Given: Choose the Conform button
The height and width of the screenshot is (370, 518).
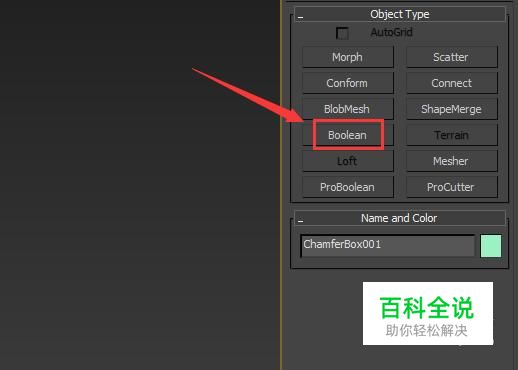Looking at the screenshot, I should click(348, 83).
